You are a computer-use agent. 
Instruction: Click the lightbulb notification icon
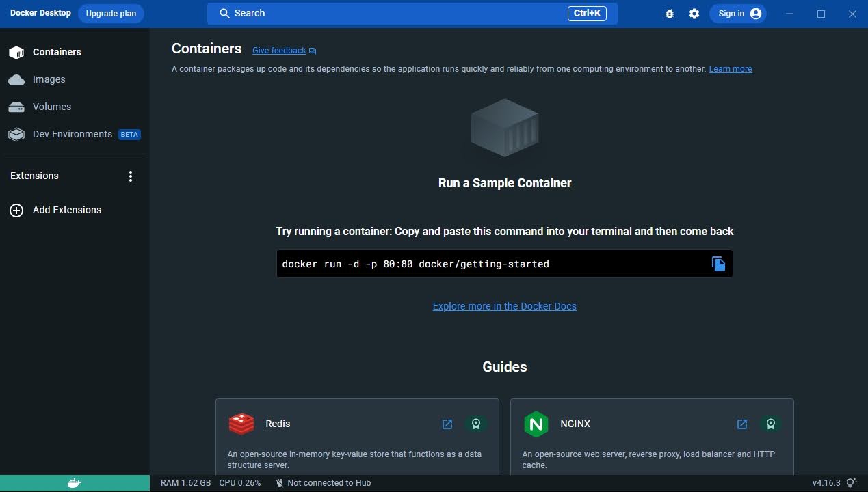(x=851, y=483)
